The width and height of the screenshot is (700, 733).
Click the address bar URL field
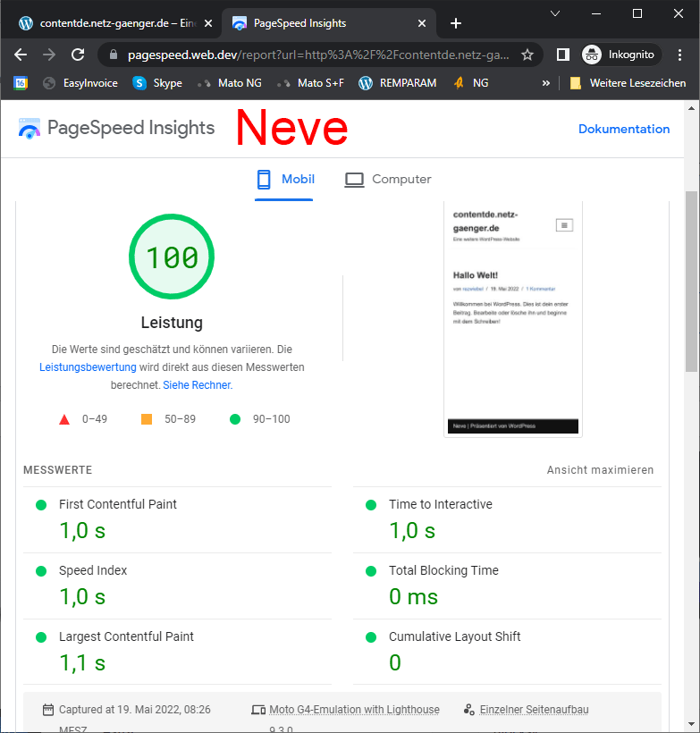click(x=318, y=55)
